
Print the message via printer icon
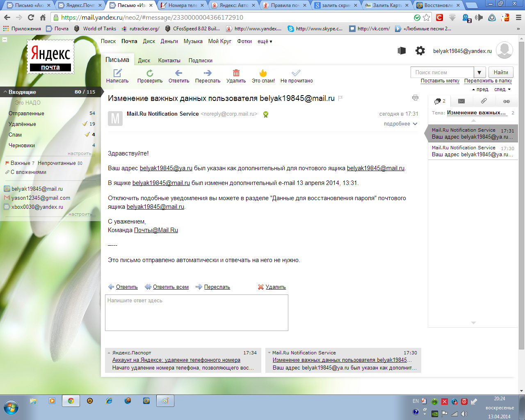(415, 98)
